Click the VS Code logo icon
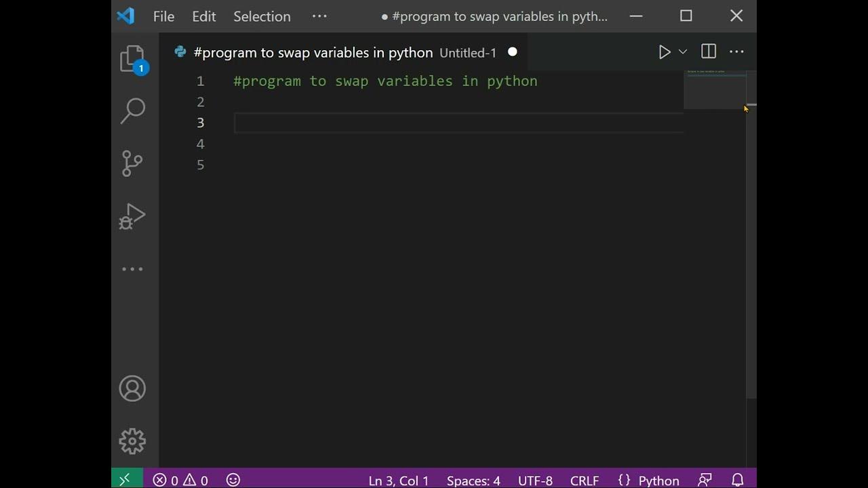The width and height of the screenshot is (868, 488). [125, 16]
